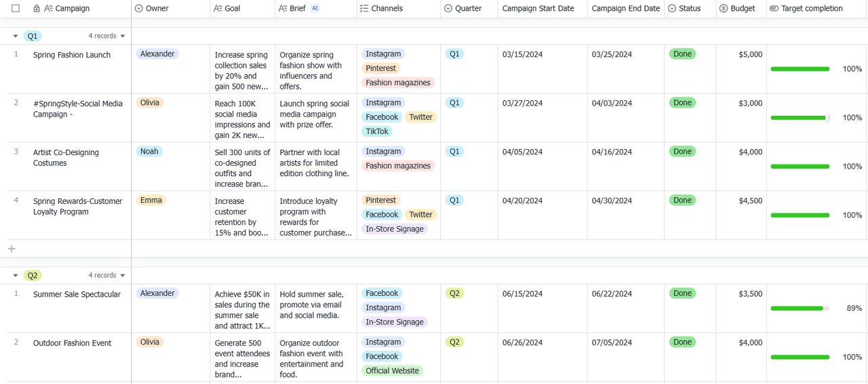Click the Owner column single-select icon
868x384 pixels.
tap(139, 9)
